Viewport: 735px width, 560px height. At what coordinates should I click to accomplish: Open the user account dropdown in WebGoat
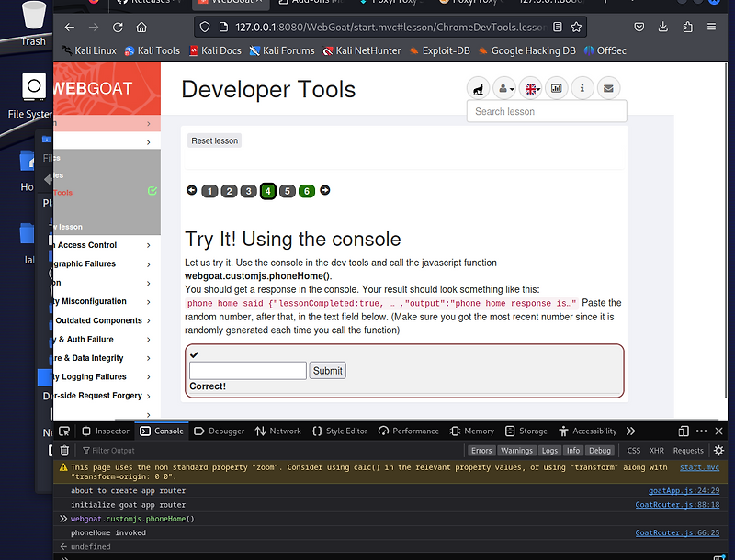coord(503,88)
